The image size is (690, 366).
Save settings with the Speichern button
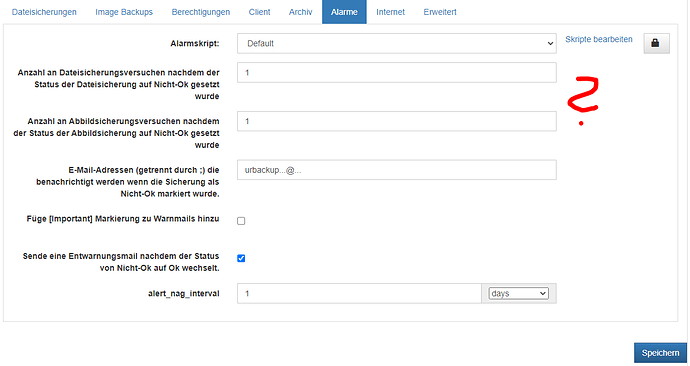click(660, 353)
